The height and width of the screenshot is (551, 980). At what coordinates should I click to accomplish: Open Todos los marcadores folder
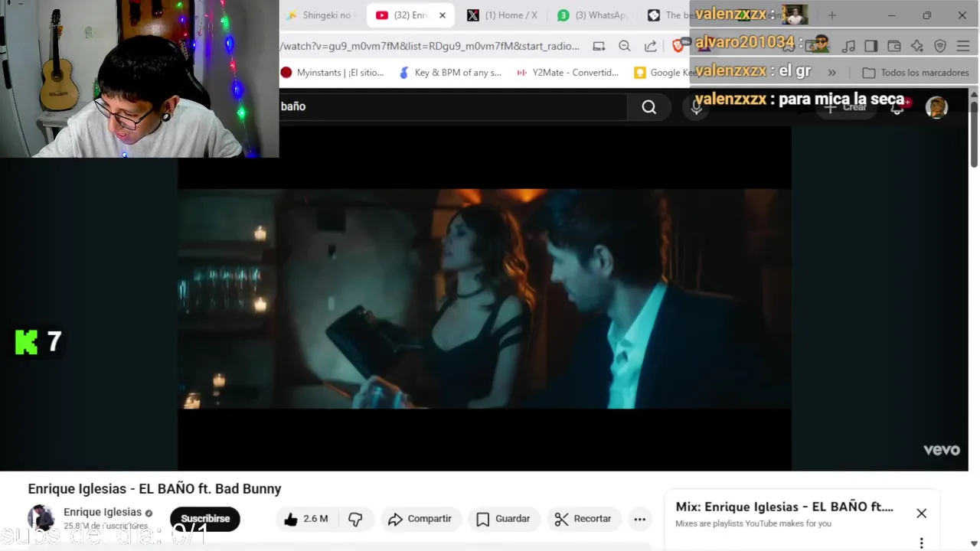coord(916,73)
